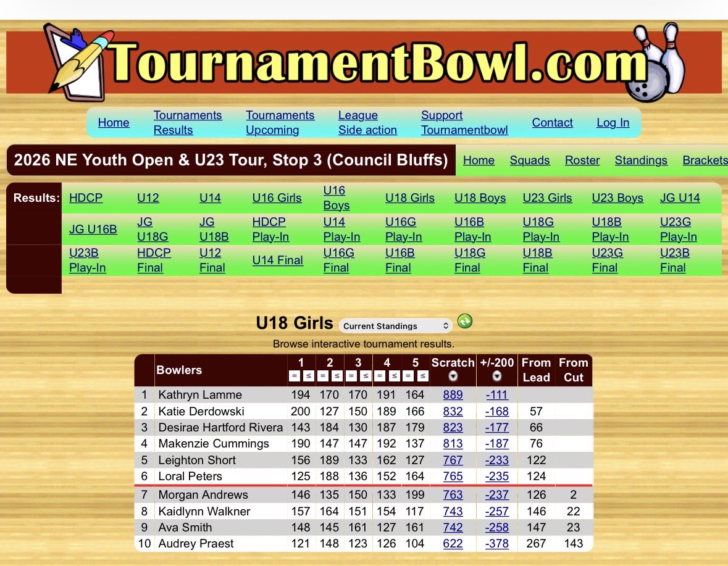Open HDCP Final results
Screen dimensions: 728x566
(x=154, y=260)
